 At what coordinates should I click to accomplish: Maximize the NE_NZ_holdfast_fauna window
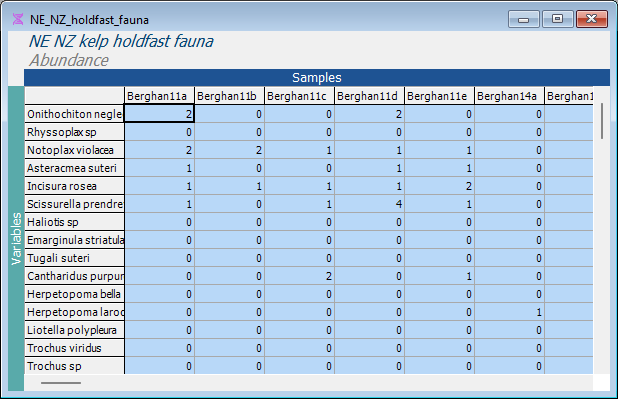pos(557,19)
